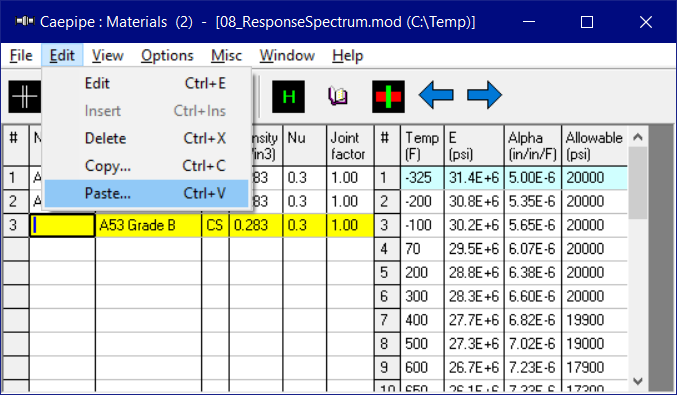Select material row header number 3
This screenshot has height=395, width=677.
click(x=16, y=225)
